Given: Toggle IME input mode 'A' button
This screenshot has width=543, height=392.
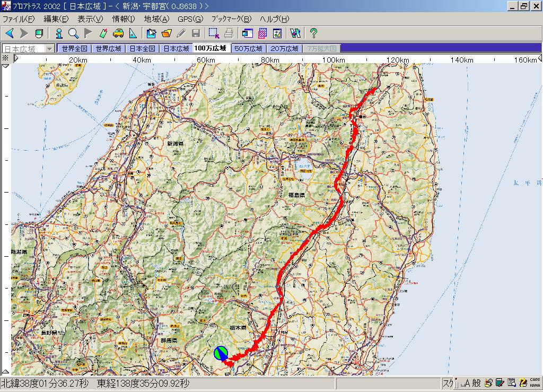Looking at the screenshot, I should click(x=467, y=383).
